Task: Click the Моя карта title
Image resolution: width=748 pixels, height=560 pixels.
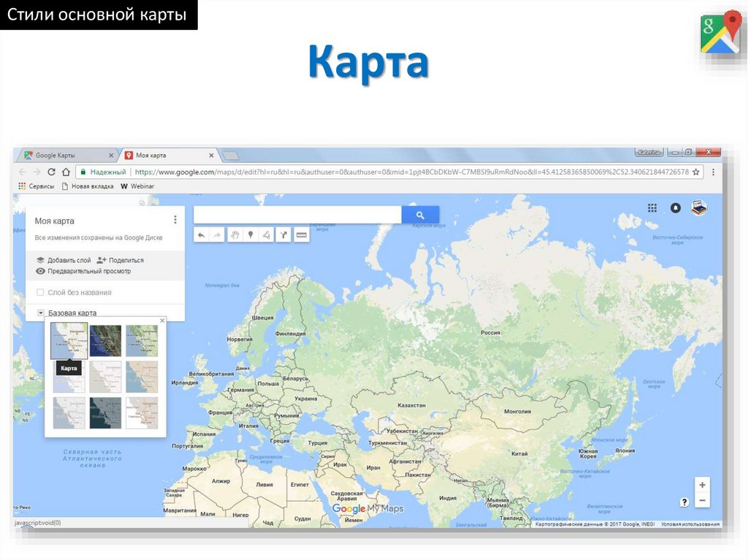Action: (x=54, y=220)
